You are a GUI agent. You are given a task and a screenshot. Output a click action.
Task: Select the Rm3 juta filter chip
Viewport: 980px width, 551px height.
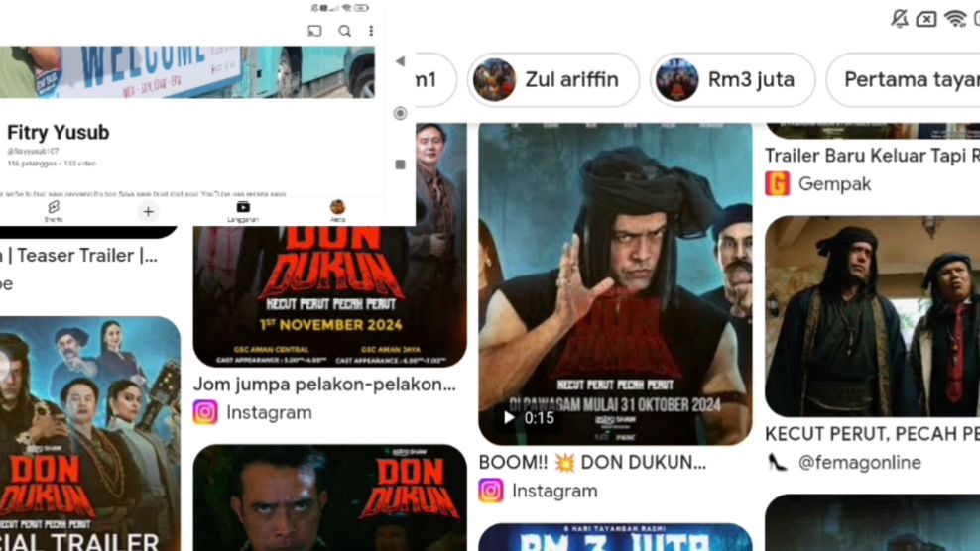[x=732, y=80]
